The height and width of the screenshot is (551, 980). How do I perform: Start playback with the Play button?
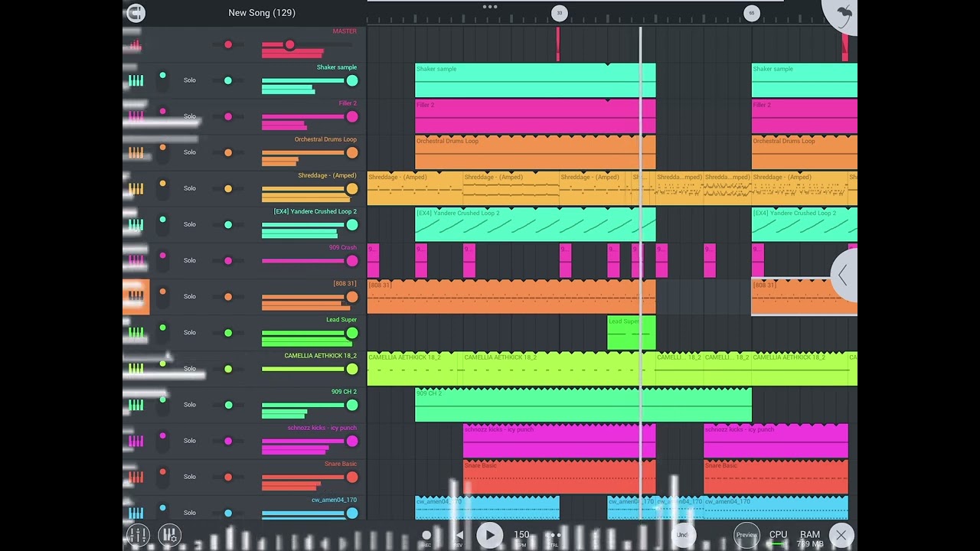tap(489, 535)
